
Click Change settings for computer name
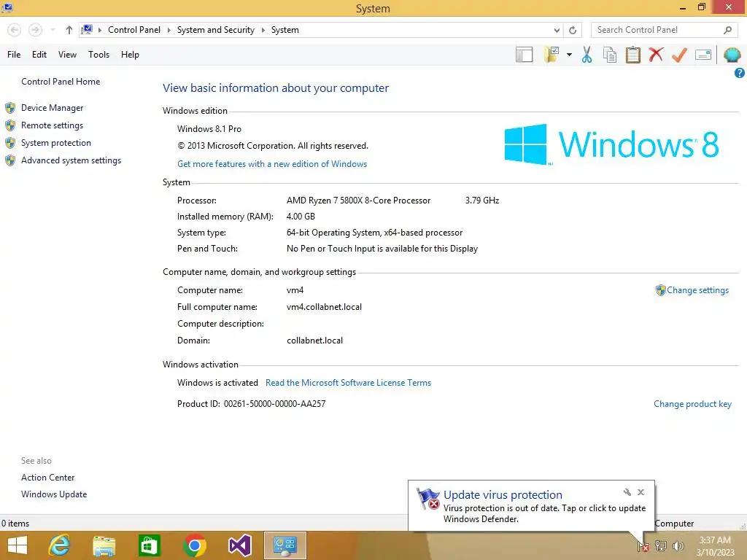(697, 290)
